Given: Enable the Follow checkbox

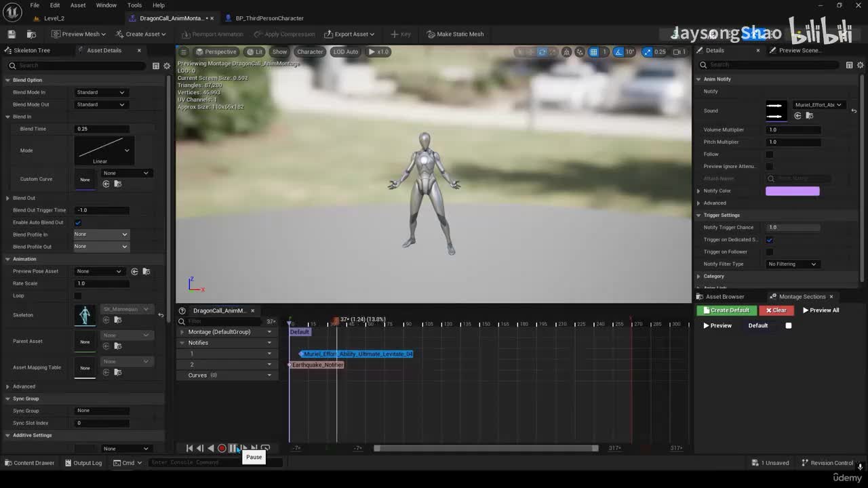Looking at the screenshot, I should 769,154.
